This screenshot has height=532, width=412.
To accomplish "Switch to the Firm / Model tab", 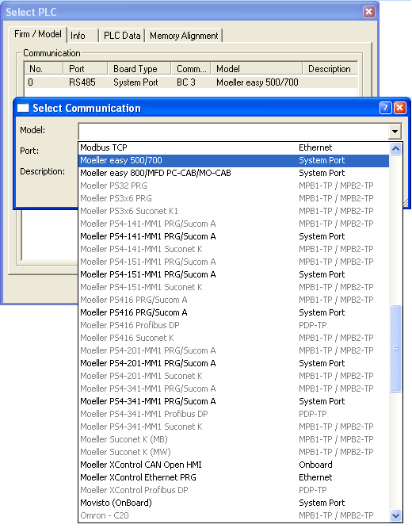I will pyautogui.click(x=38, y=34).
